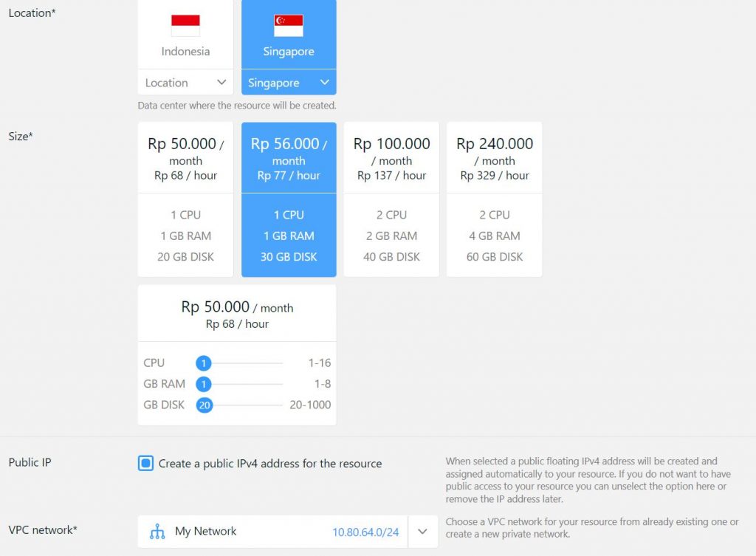The height and width of the screenshot is (556, 756).
Task: Click the 60 GB DISK spec label
Action: tap(494, 257)
